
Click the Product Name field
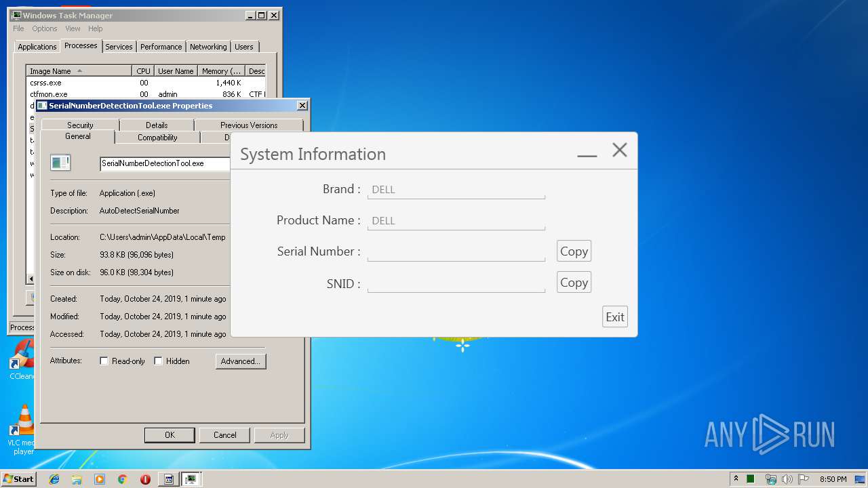pyautogui.click(x=456, y=221)
